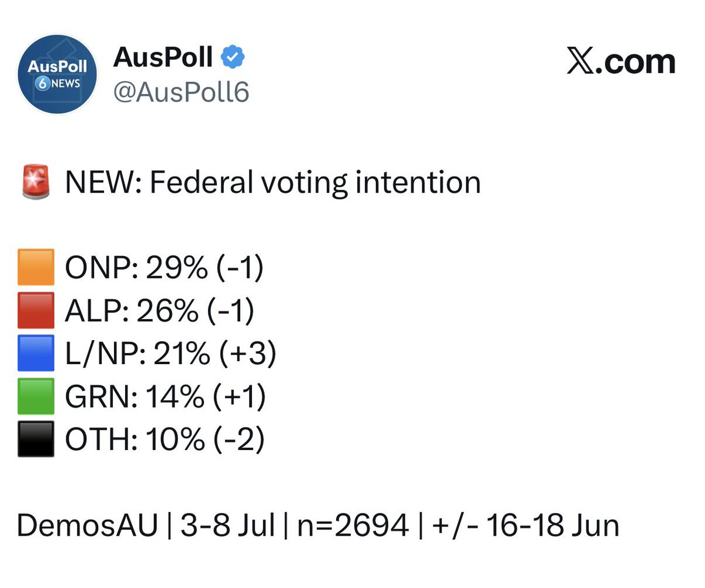Click the DemosAU pollster name
The image size is (705, 588).
click(88, 525)
